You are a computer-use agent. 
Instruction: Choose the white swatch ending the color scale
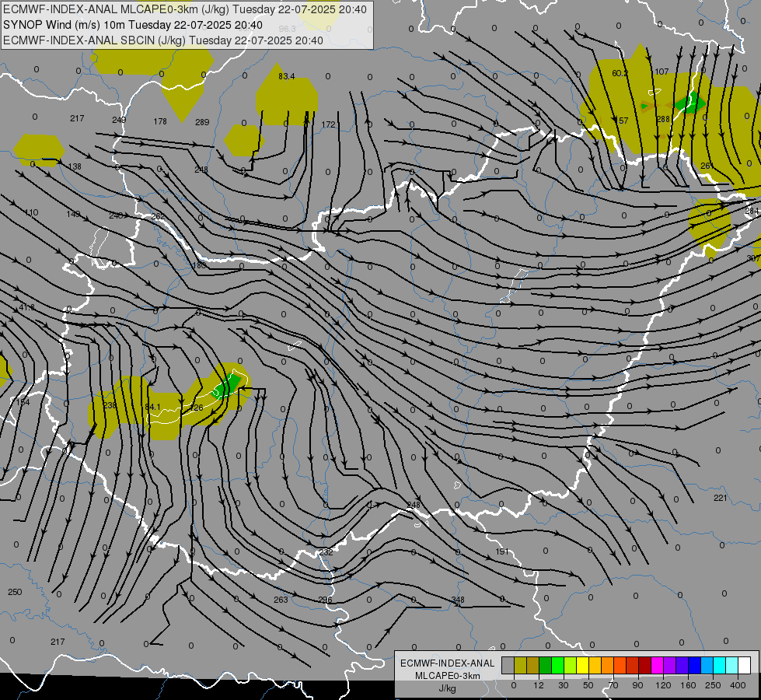744,666
